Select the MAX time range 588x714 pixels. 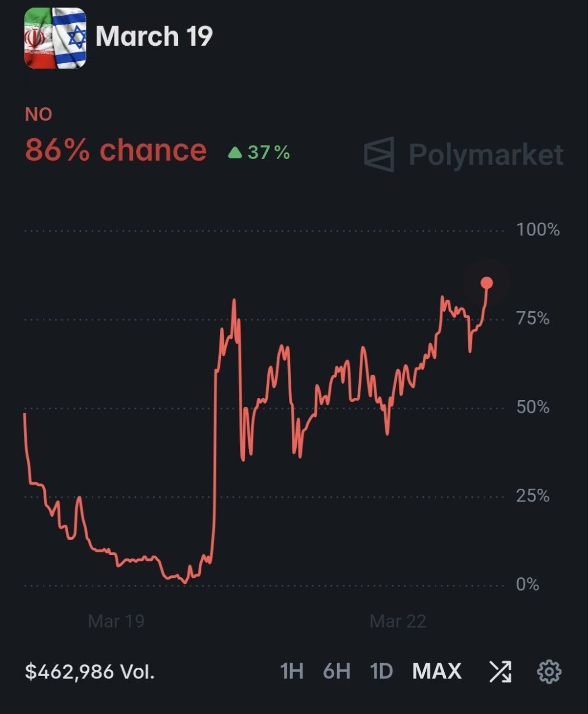tap(437, 672)
